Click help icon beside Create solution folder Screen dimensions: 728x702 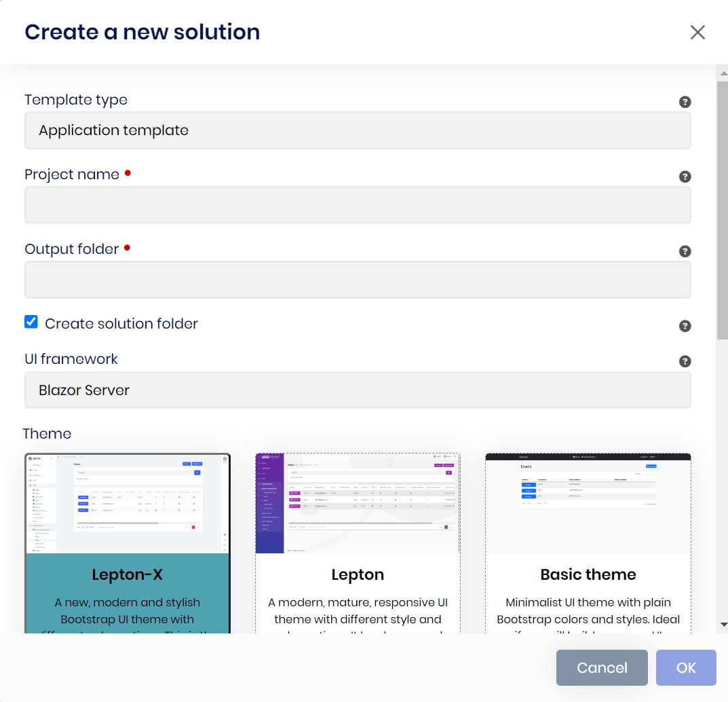point(685,326)
